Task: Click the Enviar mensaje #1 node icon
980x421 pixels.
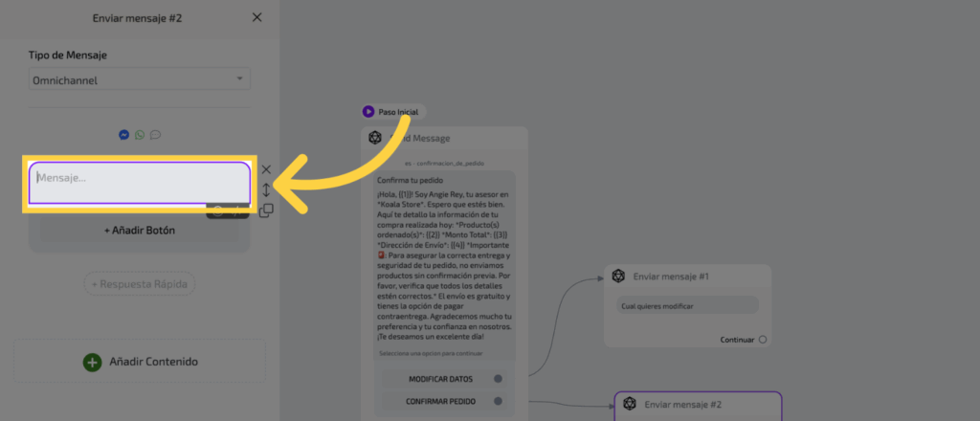Action: (x=618, y=277)
